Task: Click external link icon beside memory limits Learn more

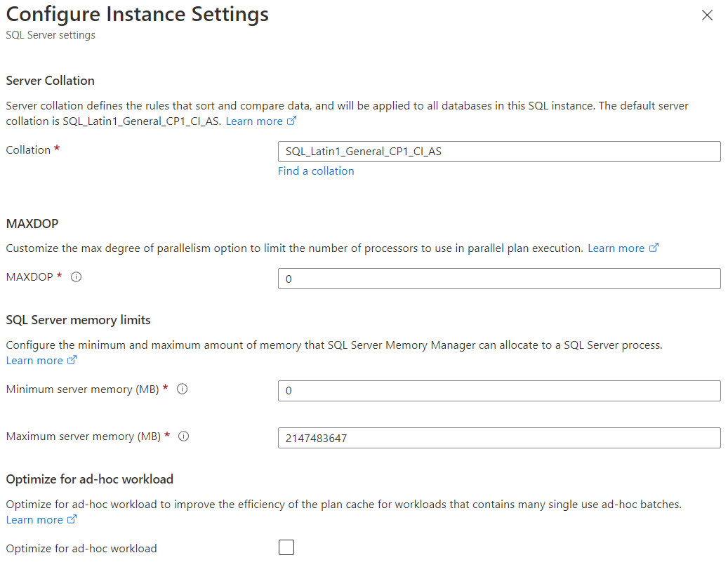Action: point(72,361)
